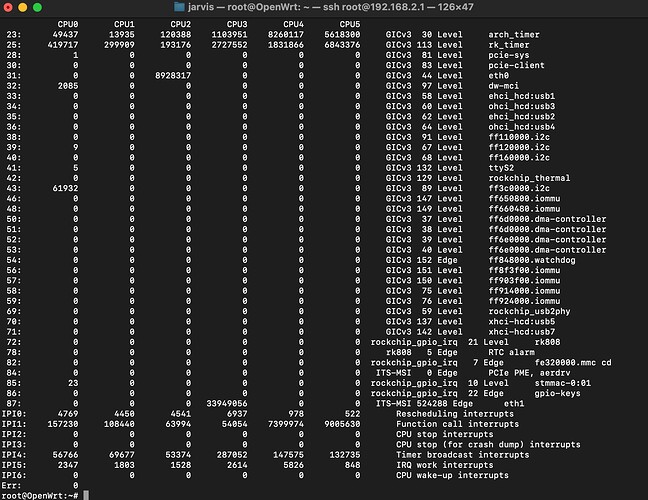Click the value 9005630 in the IPI1 row
Image resolution: width=648 pixels, height=500 pixels.
click(x=342, y=424)
